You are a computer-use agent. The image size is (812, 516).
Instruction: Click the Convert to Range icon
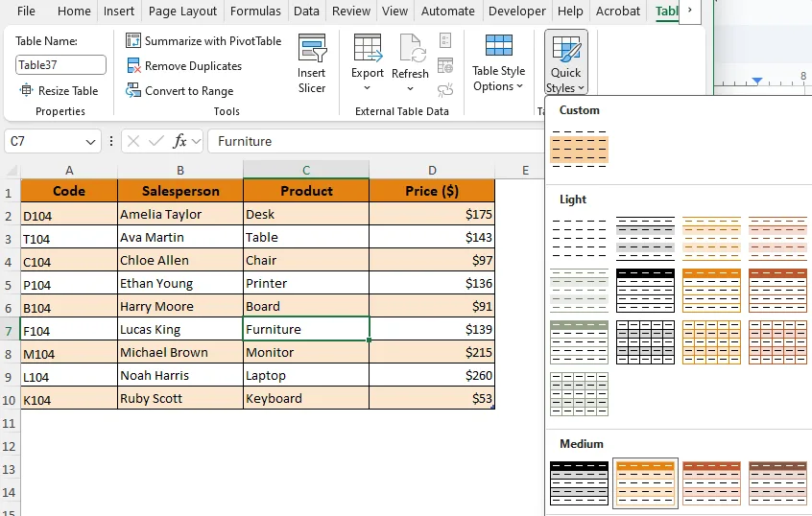coord(133,90)
